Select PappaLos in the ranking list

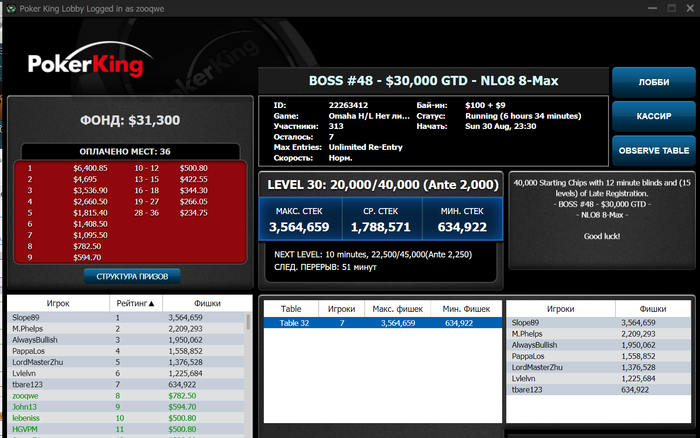point(126,351)
